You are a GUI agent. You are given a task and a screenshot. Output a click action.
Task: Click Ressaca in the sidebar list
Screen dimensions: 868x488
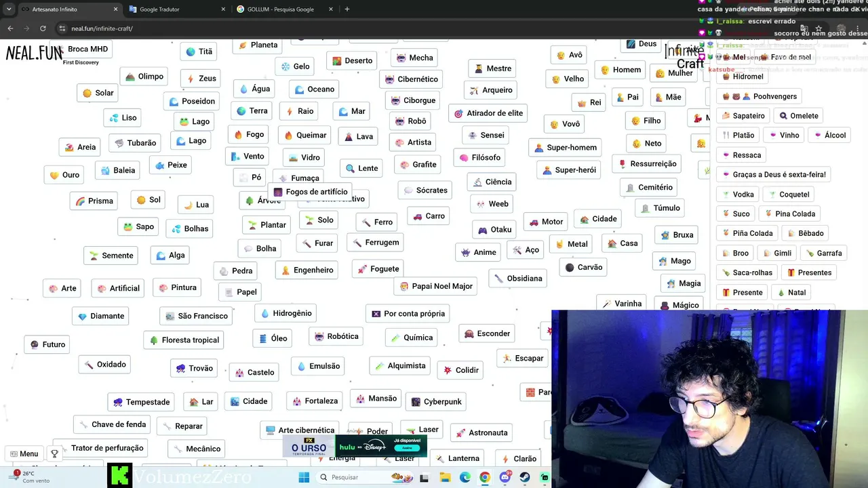741,155
